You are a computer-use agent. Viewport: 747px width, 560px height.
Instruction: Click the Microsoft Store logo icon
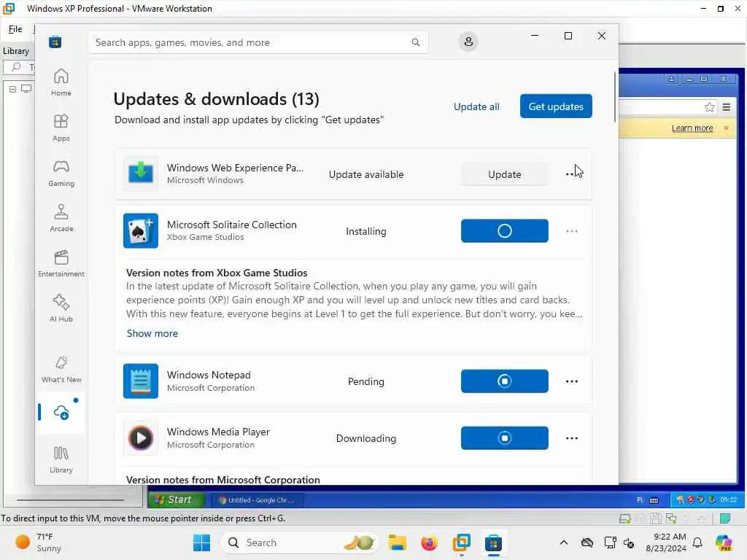tap(55, 42)
